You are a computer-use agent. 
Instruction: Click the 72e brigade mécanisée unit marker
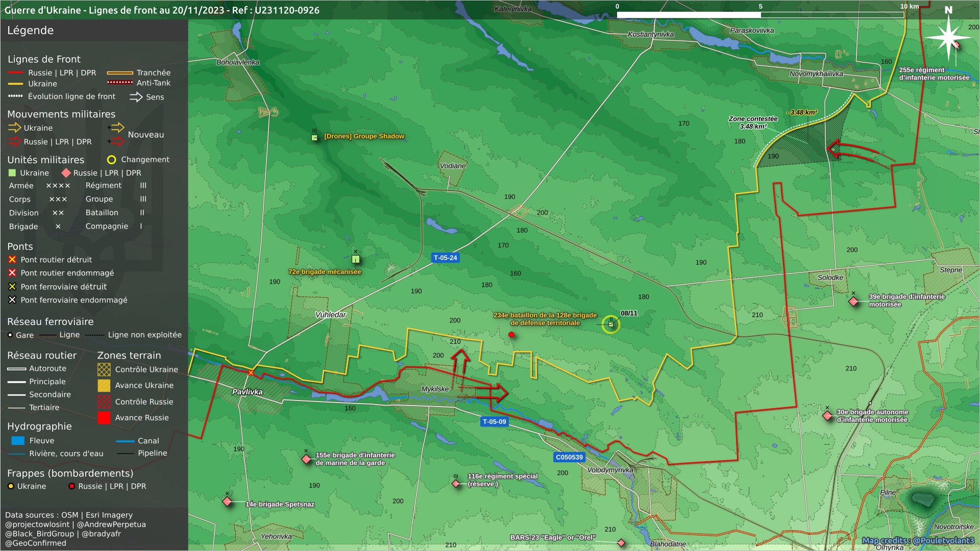[356, 259]
